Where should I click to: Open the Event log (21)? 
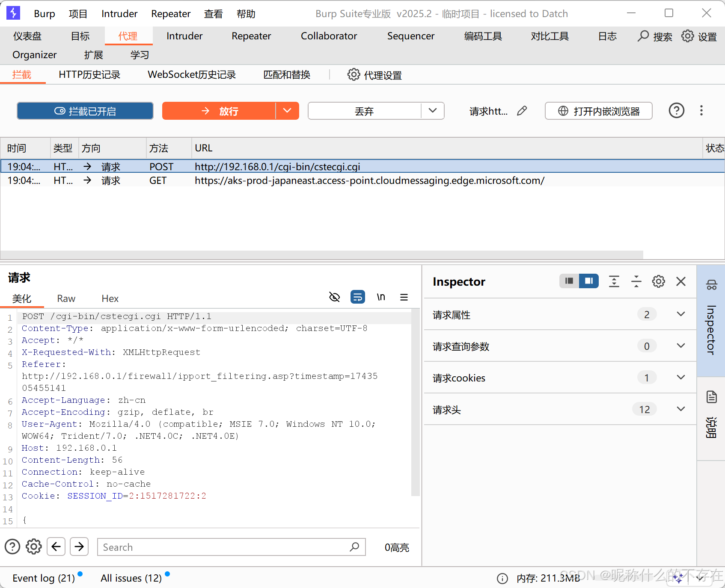[x=44, y=578]
